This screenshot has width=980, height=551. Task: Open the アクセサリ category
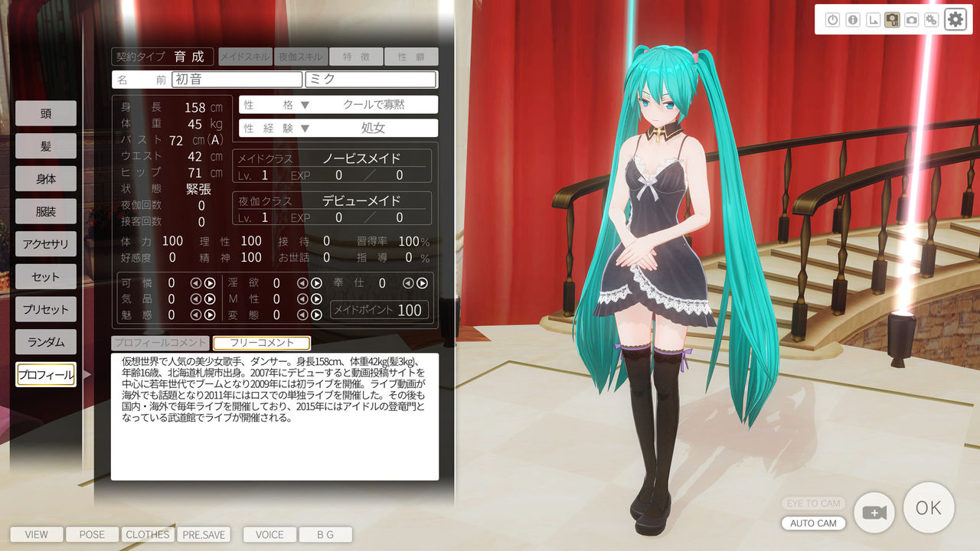pos(46,244)
